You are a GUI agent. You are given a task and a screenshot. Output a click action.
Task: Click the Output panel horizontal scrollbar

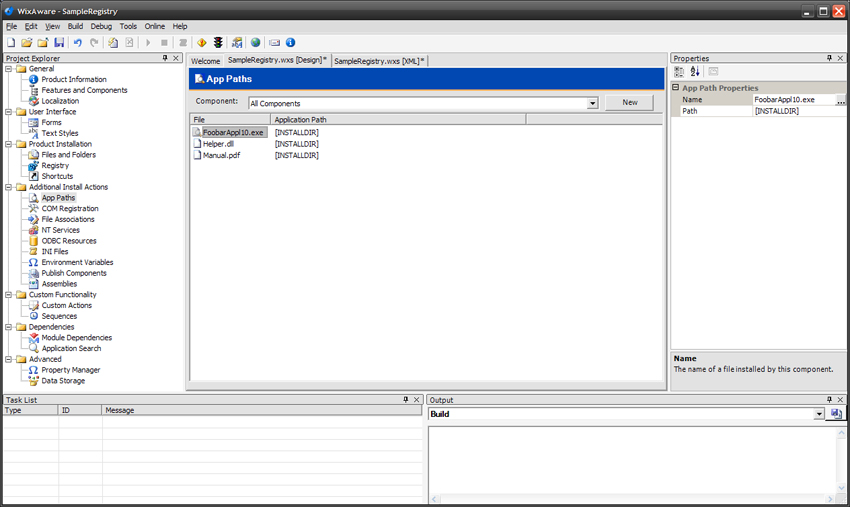point(633,498)
